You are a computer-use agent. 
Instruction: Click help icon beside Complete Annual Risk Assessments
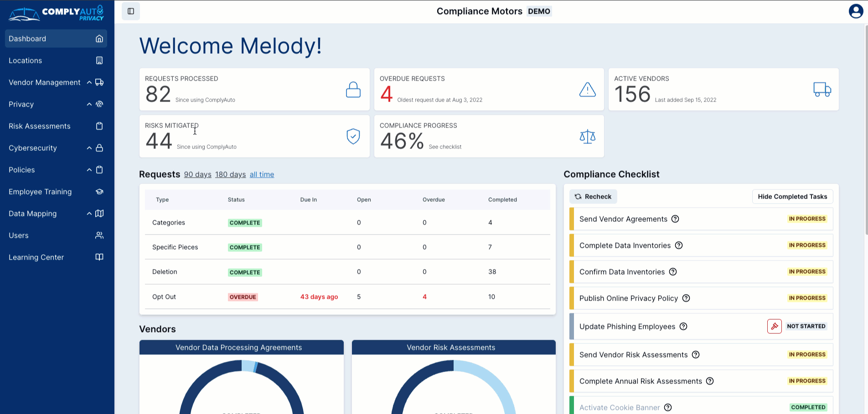[x=710, y=381]
